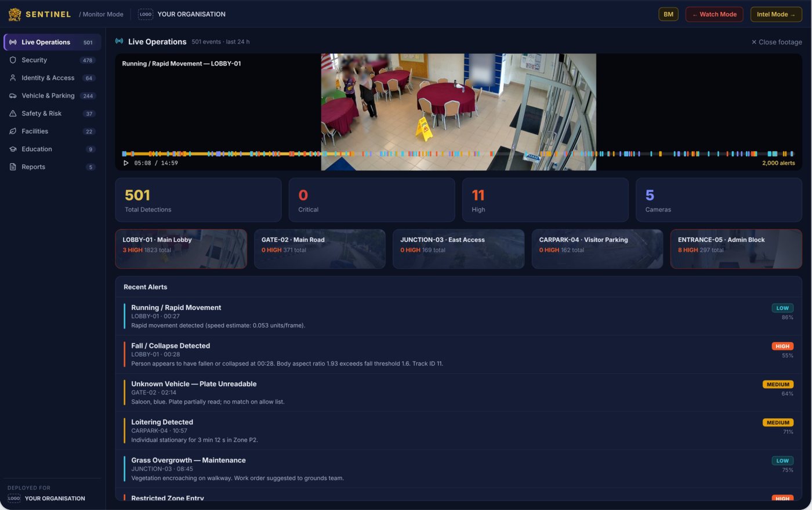The width and height of the screenshot is (812, 510).
Task: Open the Fall / Collapse Detected alert
Action: (x=458, y=355)
